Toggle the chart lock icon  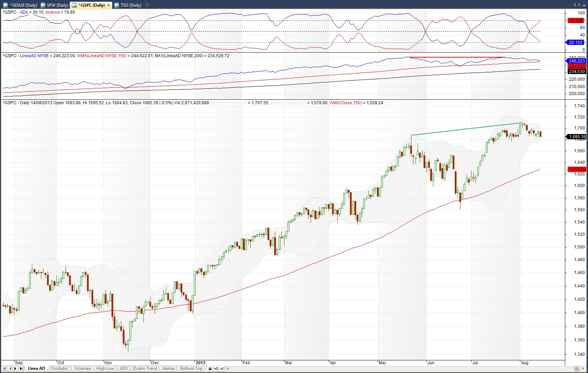click(210, 368)
